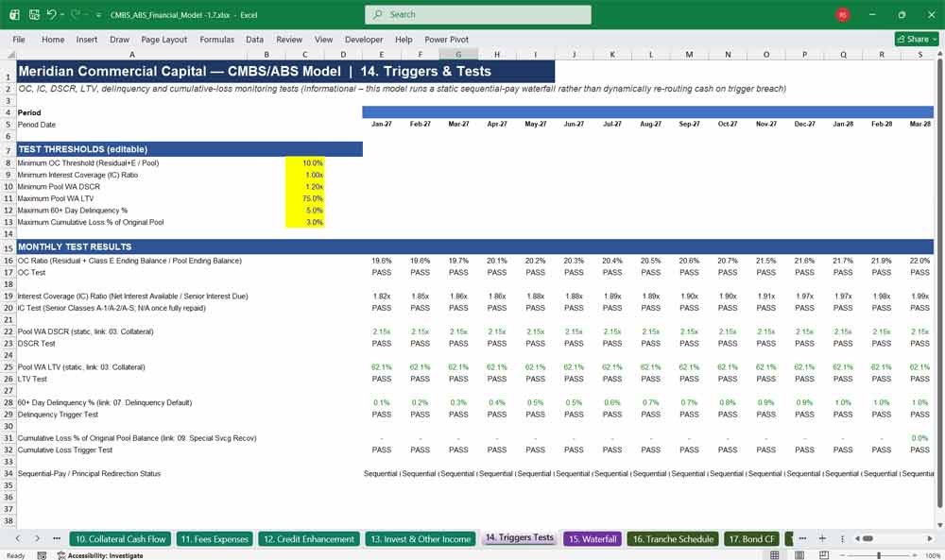Edit Minimum OC Threshold value 10.0%
Image resolution: width=945 pixels, height=560 pixels.
click(305, 163)
